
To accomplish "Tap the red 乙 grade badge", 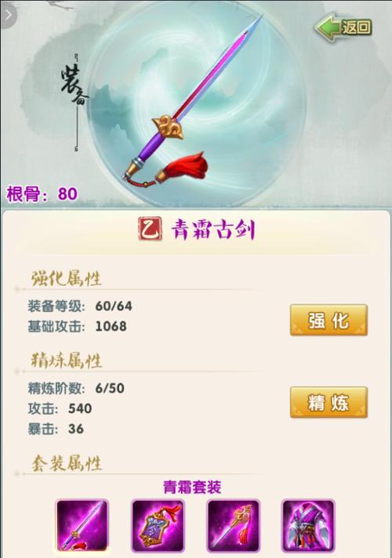I will pos(150,229).
